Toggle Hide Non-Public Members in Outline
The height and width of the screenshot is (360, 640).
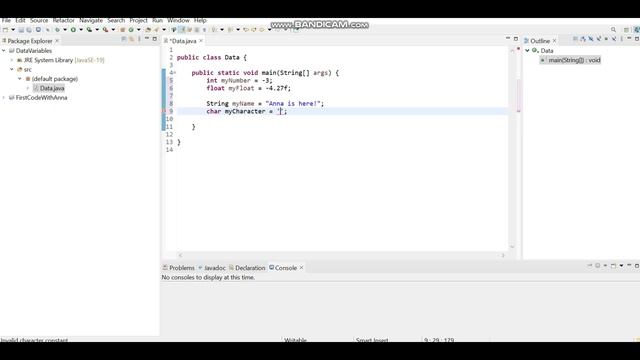(x=606, y=39)
